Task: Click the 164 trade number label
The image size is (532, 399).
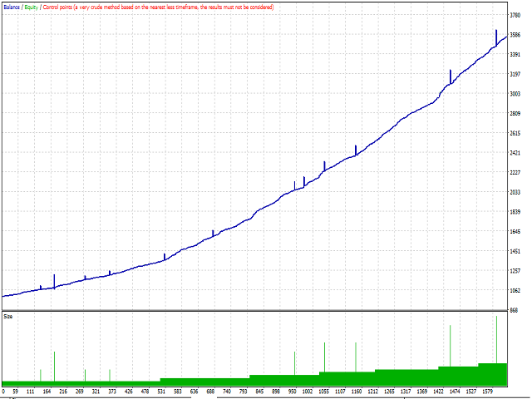Action: 48,391
